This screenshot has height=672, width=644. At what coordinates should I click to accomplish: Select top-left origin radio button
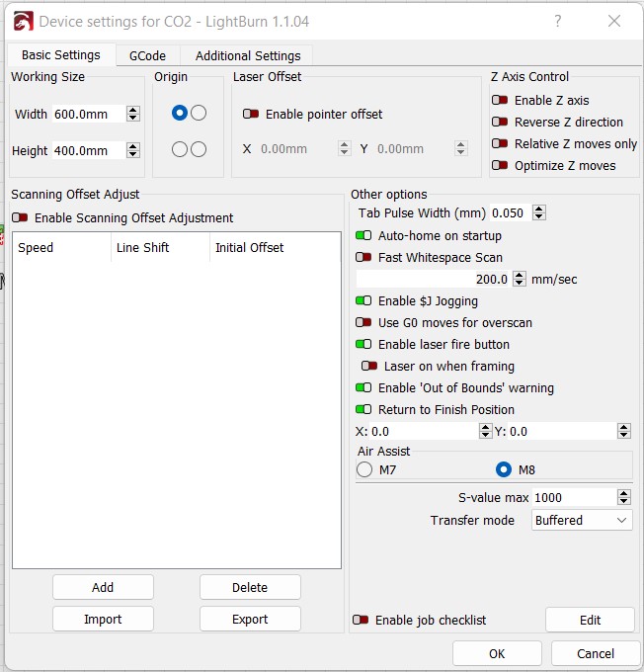pyautogui.click(x=180, y=113)
